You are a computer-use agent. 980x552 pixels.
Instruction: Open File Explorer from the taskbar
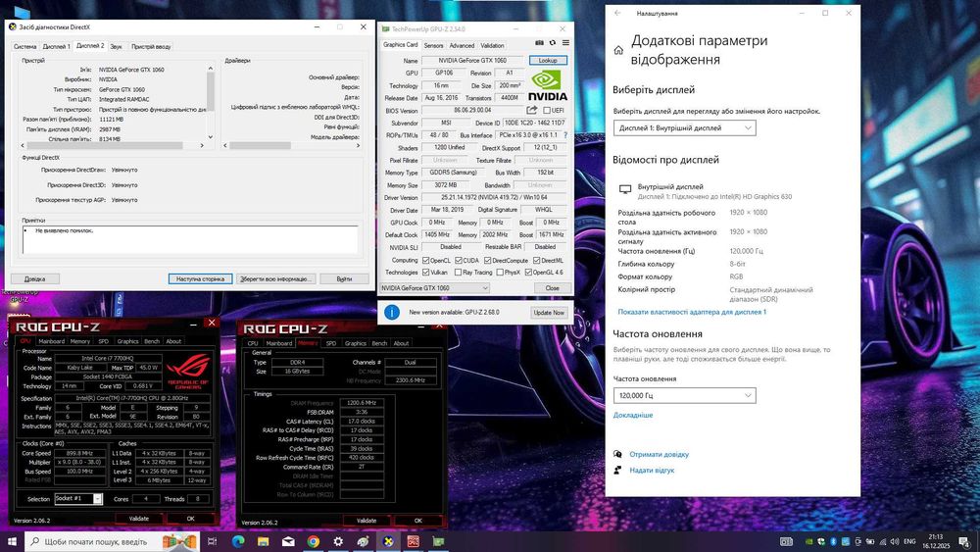pyautogui.click(x=263, y=541)
